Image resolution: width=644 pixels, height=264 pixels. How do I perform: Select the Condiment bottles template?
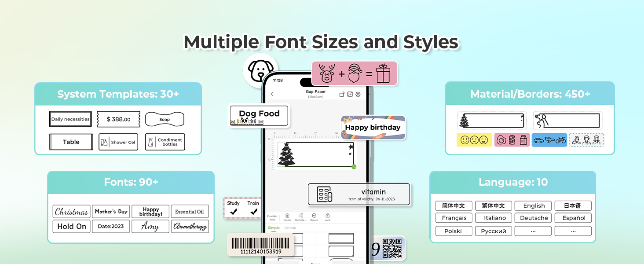click(165, 142)
